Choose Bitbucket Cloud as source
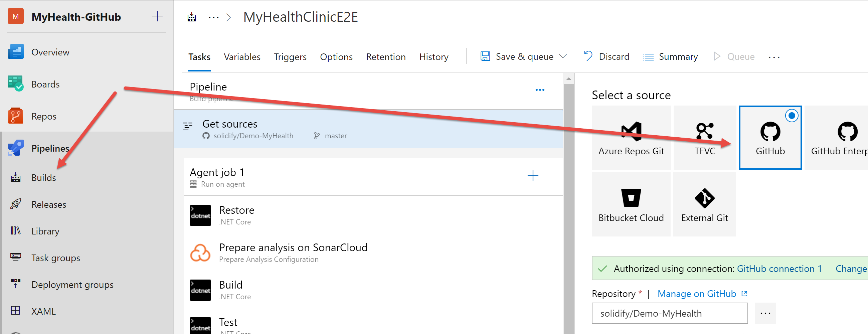Screen dimensions: 868x334 tap(631, 204)
